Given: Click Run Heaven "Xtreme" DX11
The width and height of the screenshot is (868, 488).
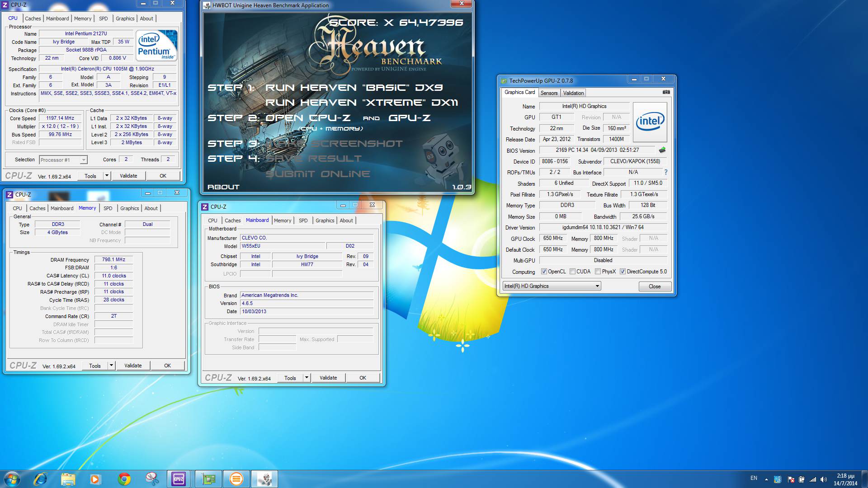Looking at the screenshot, I should coord(362,103).
